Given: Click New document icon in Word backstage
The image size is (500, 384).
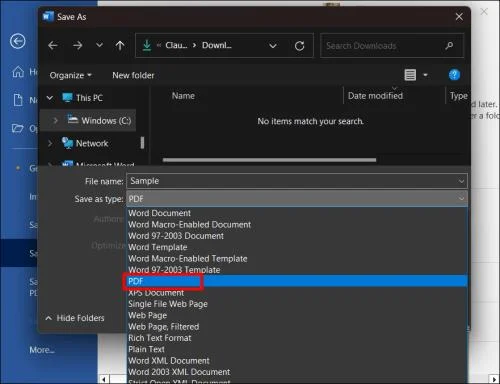Looking at the screenshot, I should pyautogui.click(x=18, y=100).
